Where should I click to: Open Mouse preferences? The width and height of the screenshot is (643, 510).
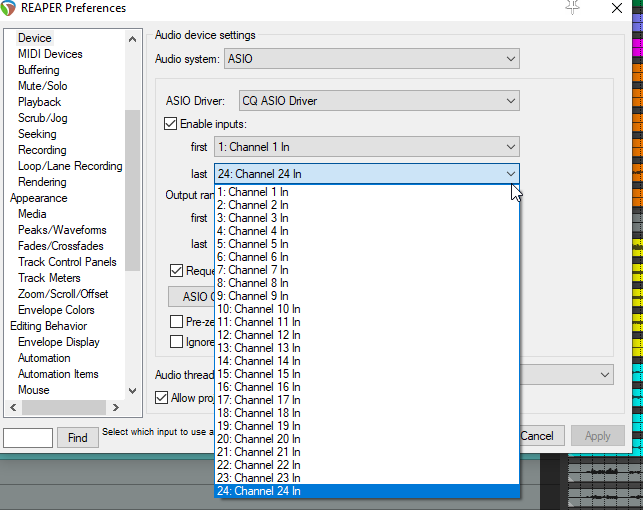pyautogui.click(x=34, y=390)
